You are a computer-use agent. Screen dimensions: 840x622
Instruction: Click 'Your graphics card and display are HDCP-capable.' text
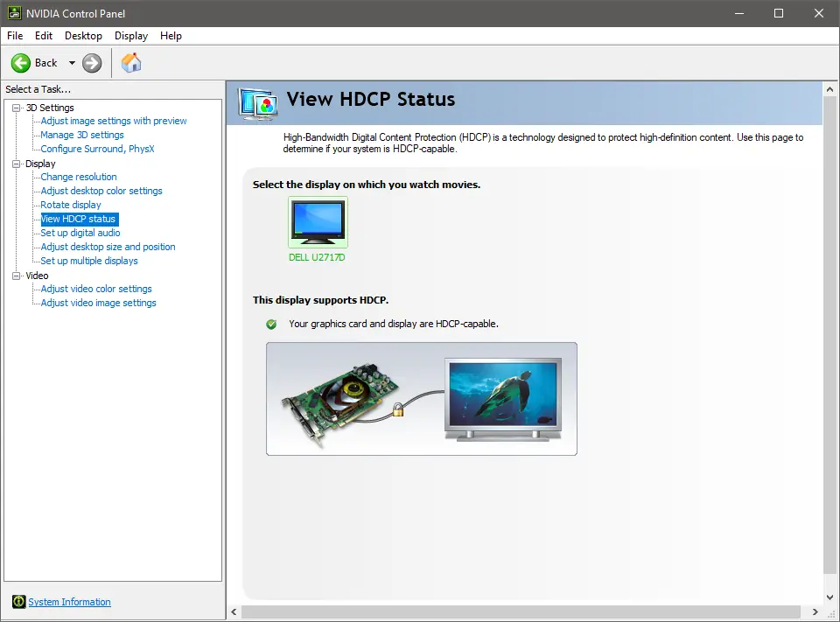pyautogui.click(x=394, y=324)
